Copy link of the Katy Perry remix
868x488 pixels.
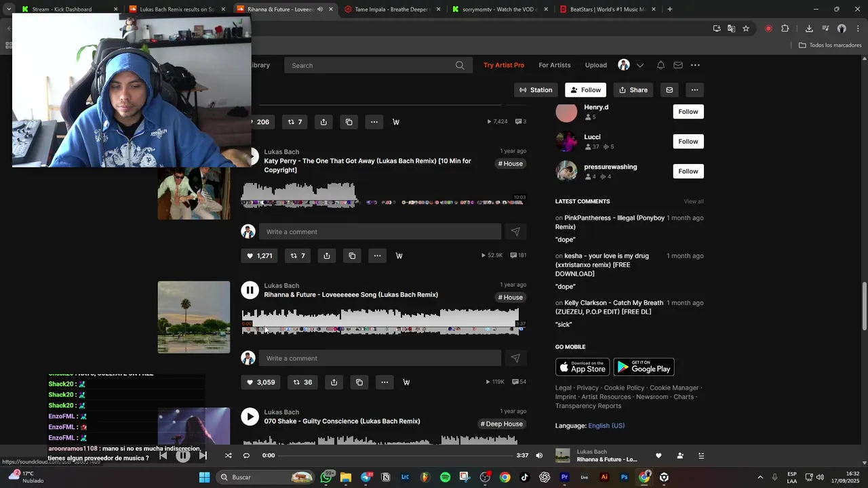[352, 256]
